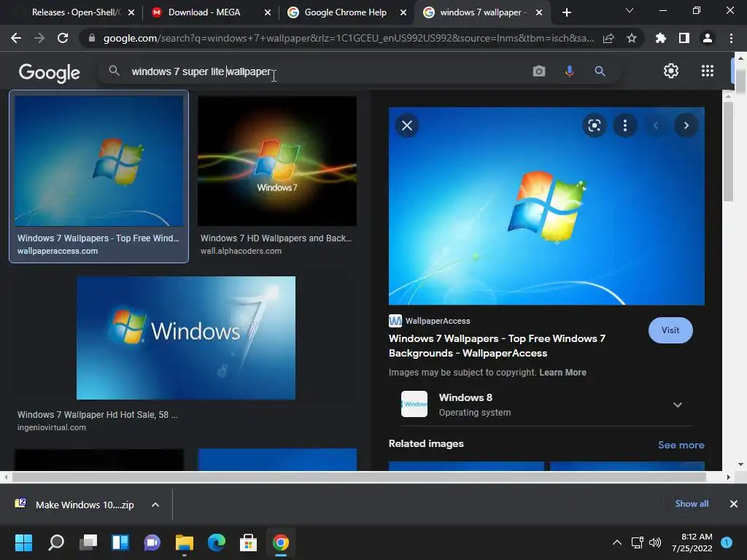Bookmark this tab with the star icon
The width and height of the screenshot is (747, 560).
pos(632,38)
